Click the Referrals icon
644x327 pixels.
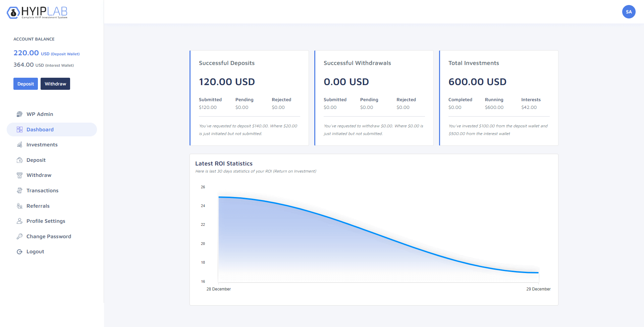pos(19,206)
